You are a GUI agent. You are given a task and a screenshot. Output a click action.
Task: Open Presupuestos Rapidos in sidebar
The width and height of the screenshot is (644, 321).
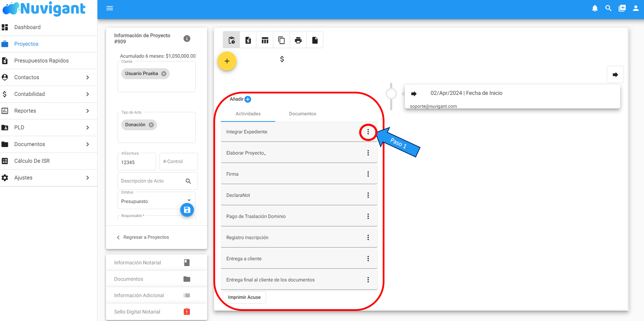click(x=49, y=61)
